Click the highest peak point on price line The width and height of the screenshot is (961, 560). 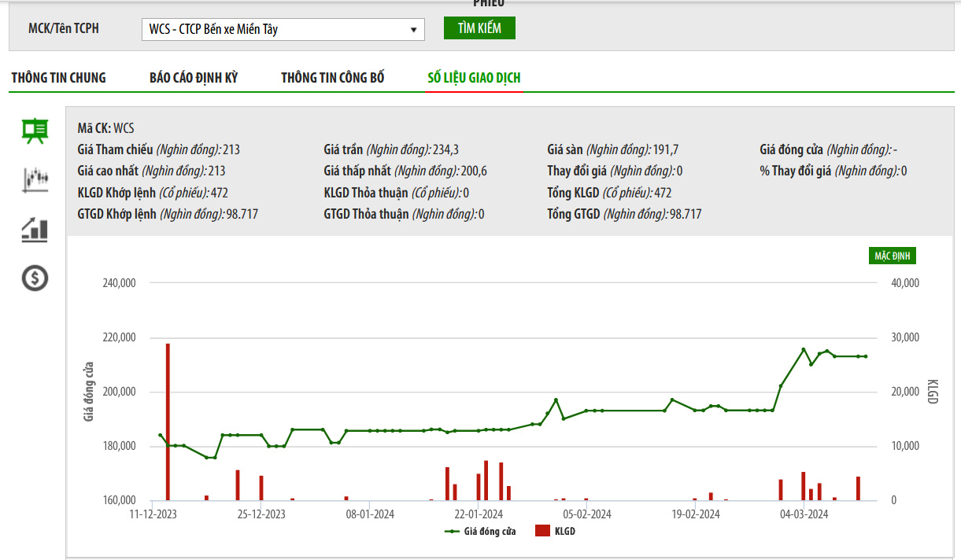804,349
